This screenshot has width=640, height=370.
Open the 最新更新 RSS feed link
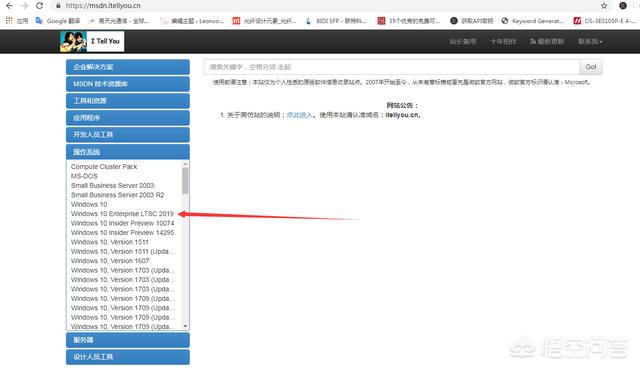(547, 42)
